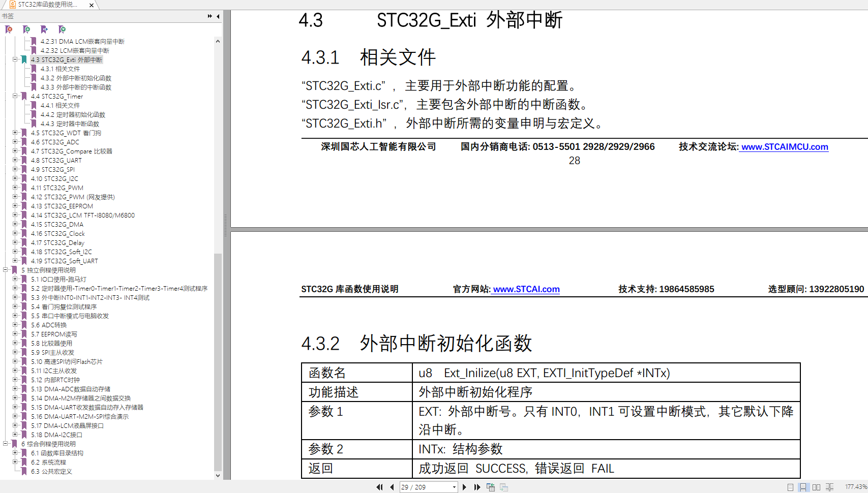Go to the first page
The width and height of the screenshot is (868, 493).
tap(379, 487)
